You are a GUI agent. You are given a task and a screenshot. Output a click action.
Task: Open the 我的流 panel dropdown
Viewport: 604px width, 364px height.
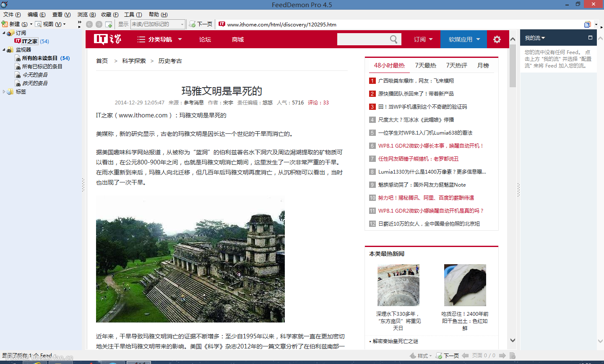click(x=535, y=38)
